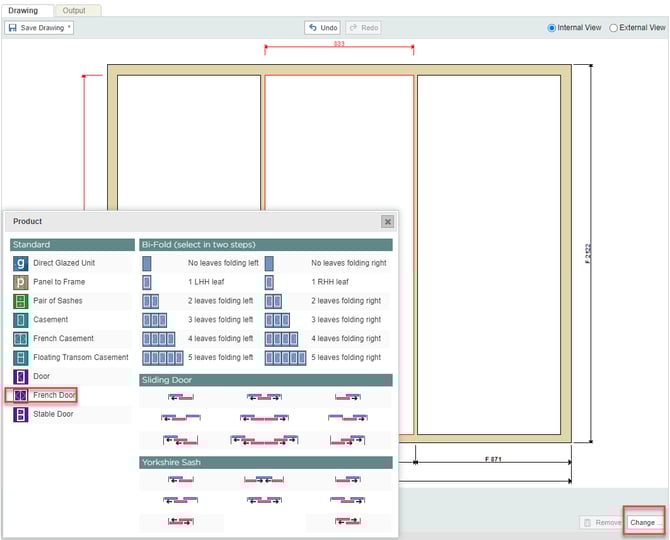Choose the Panel to Frame icon
Viewport: 670px width, 540px height.
(x=20, y=282)
